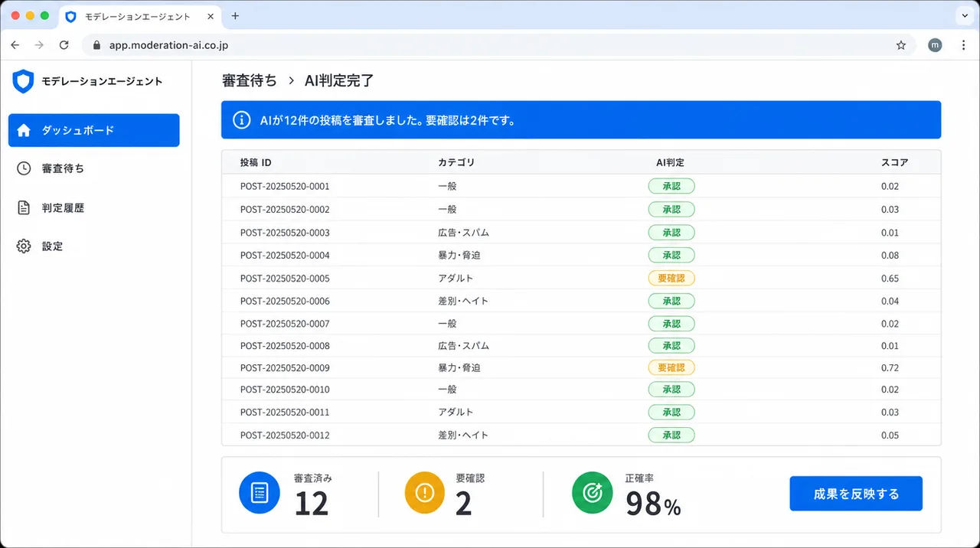
Task: Click the AI判定 column header
Action: pos(670,162)
